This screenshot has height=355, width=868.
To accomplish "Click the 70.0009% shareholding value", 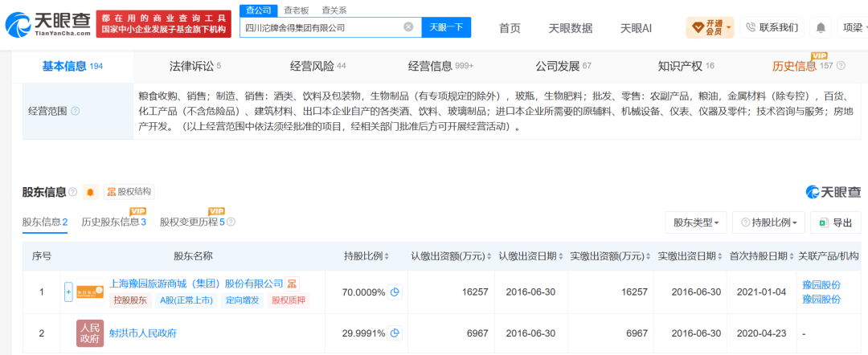I will [364, 292].
